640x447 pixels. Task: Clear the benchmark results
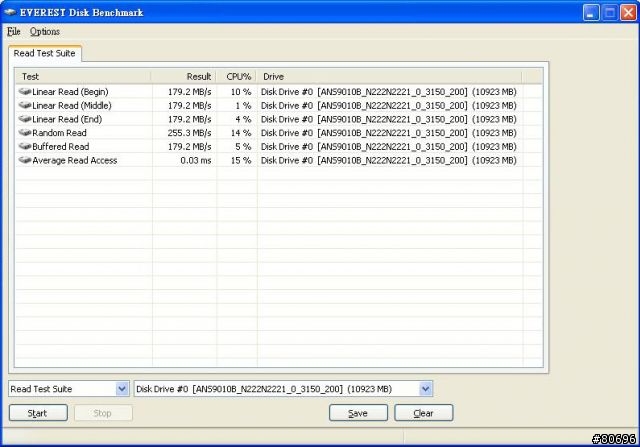pos(423,413)
